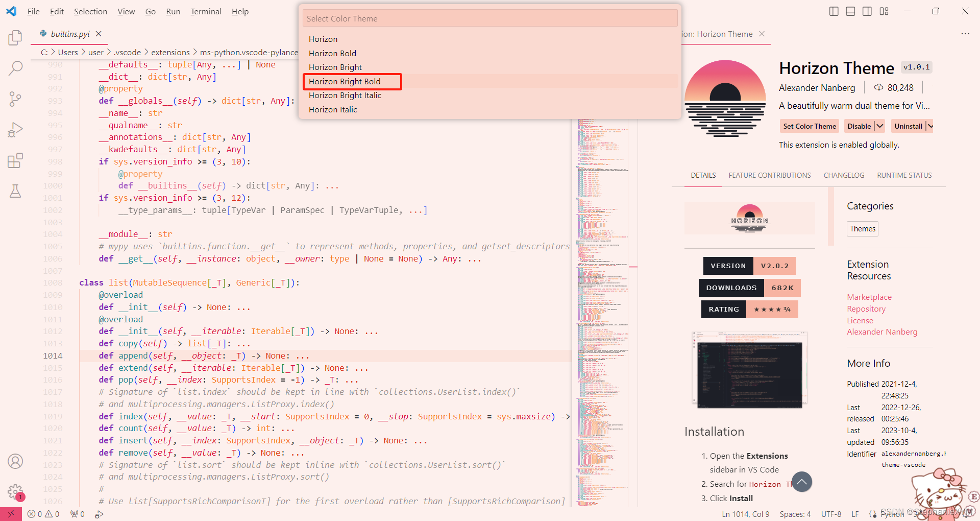Open the Help menu
The height and width of the screenshot is (521, 980).
tap(240, 11)
